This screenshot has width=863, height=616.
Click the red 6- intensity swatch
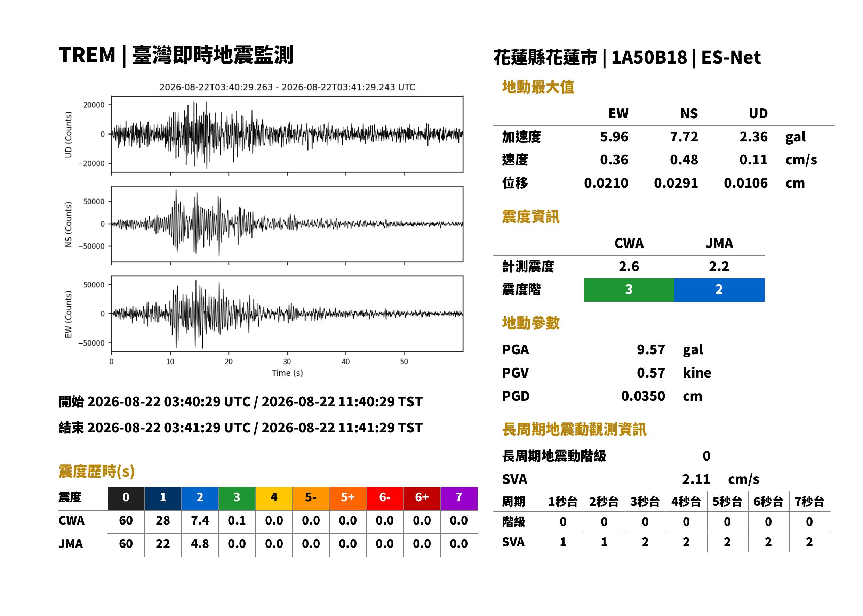[x=385, y=499]
